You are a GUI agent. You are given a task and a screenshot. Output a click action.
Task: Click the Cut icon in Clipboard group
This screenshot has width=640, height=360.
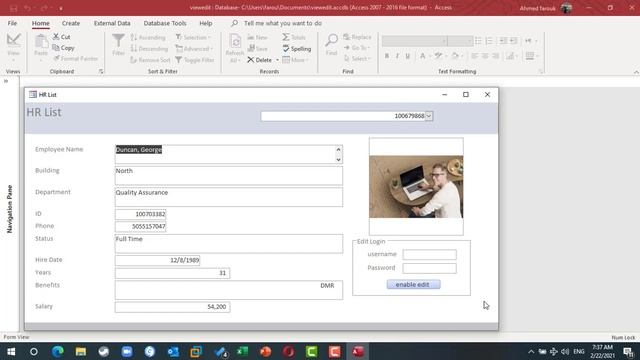coord(56,37)
